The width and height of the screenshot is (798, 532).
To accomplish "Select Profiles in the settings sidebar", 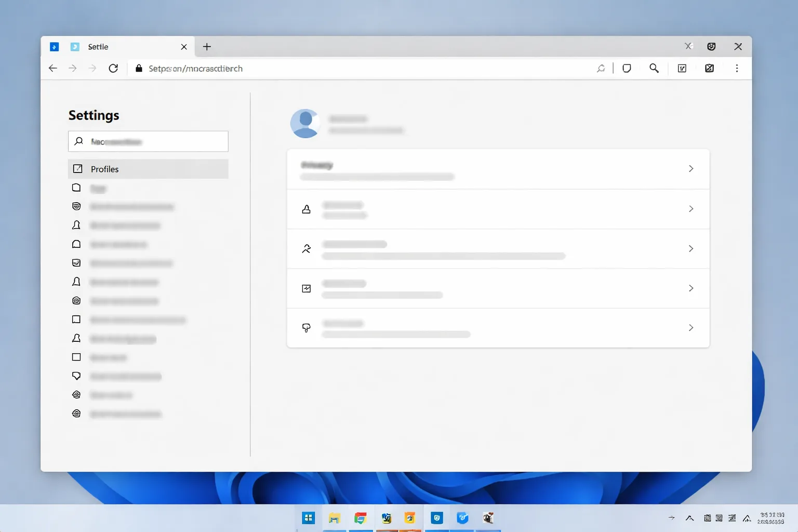I will coord(148,169).
